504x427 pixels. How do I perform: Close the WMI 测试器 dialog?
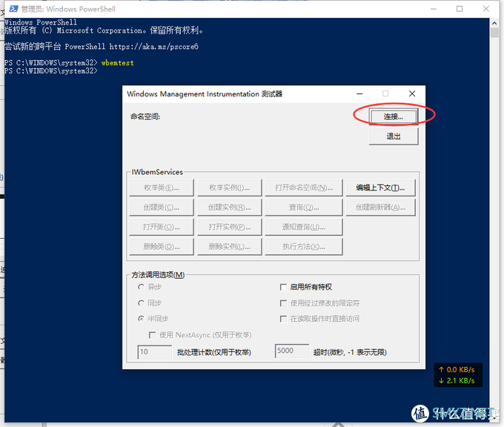(x=412, y=93)
